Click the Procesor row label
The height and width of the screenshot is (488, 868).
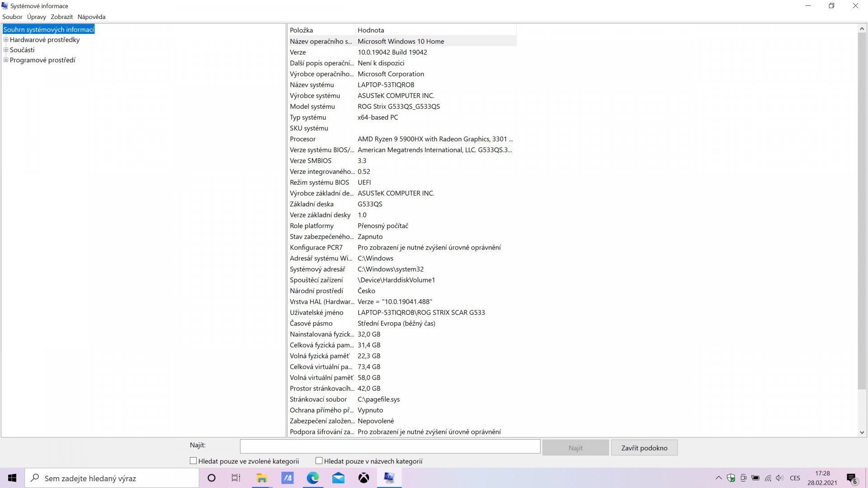click(302, 139)
